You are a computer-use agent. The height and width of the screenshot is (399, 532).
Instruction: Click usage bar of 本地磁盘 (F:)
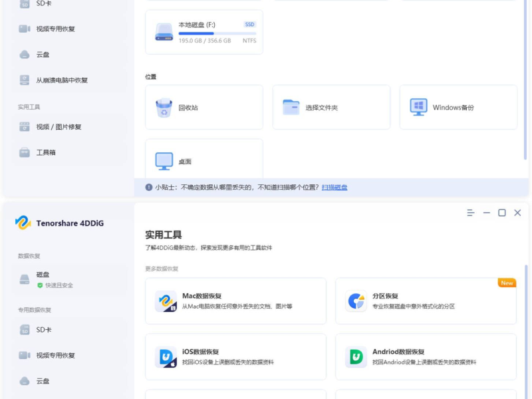coord(217,34)
